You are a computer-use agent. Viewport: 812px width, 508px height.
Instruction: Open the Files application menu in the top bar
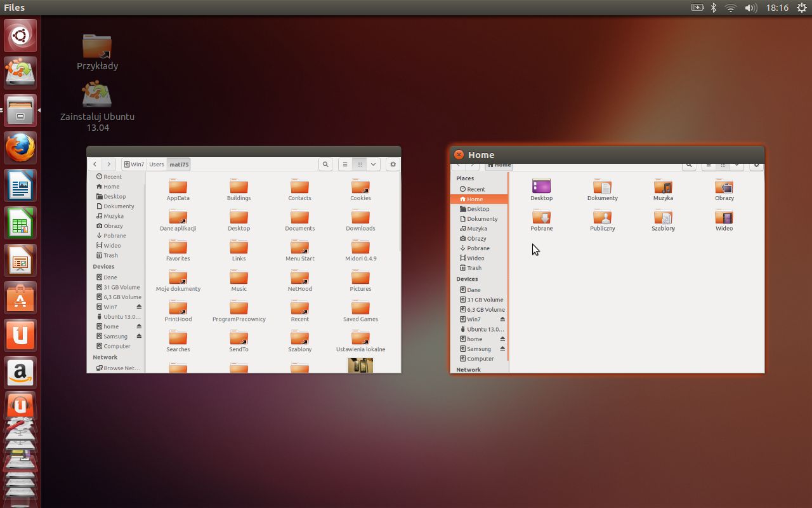coord(15,8)
